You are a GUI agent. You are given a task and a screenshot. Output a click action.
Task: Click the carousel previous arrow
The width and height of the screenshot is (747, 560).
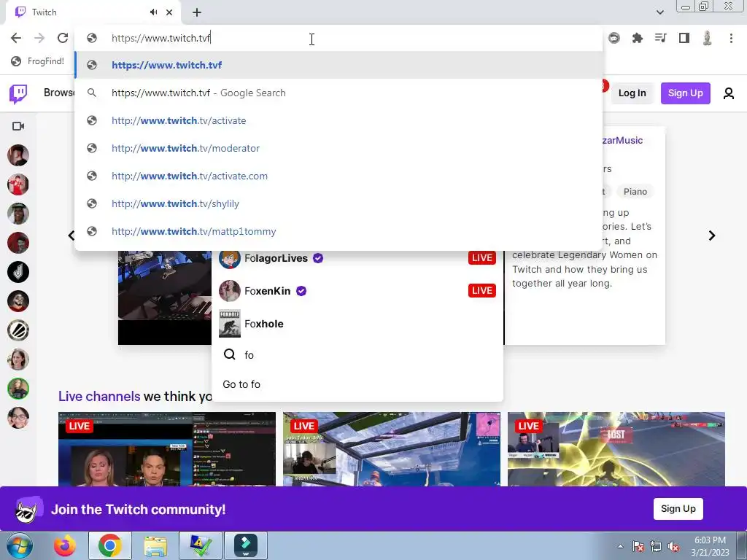click(x=71, y=236)
